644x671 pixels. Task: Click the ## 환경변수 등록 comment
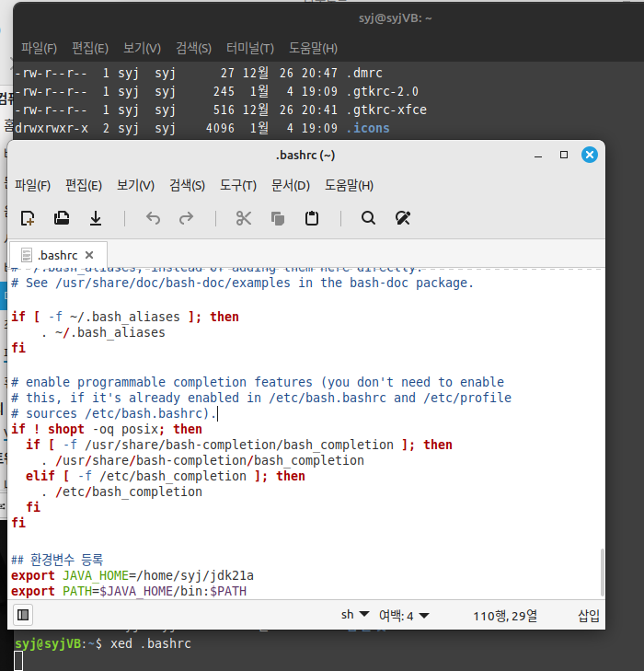57,560
